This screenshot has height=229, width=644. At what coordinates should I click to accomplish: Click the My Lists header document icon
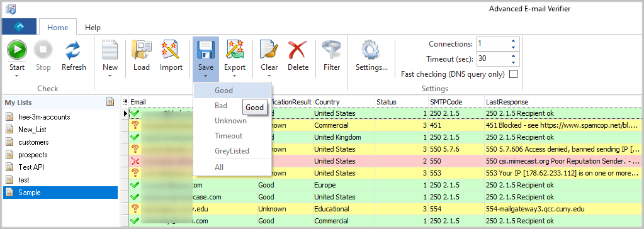tap(110, 102)
